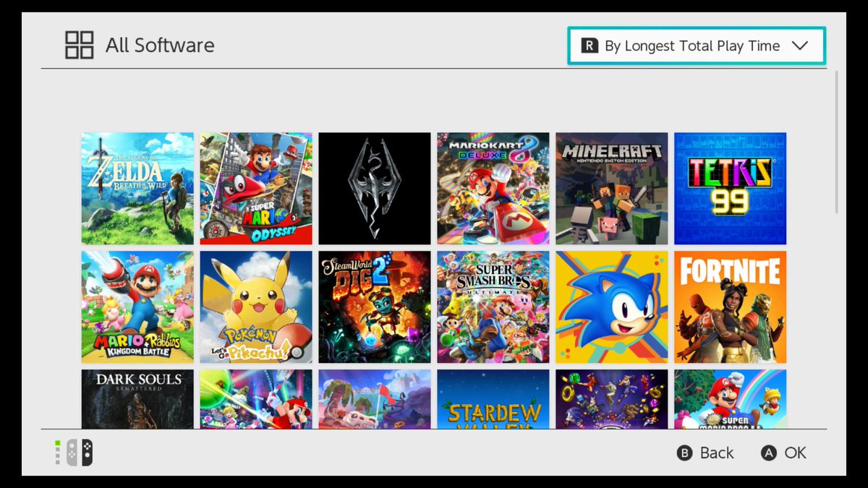Screen dimensions: 868x488
Task: Select Pokémon Let's Go Pikachu
Action: click(x=256, y=307)
